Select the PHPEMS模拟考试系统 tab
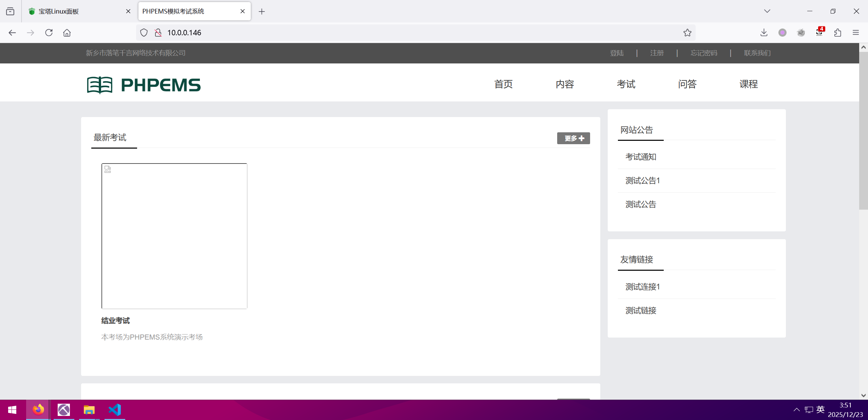This screenshot has height=420, width=868. coord(194,11)
